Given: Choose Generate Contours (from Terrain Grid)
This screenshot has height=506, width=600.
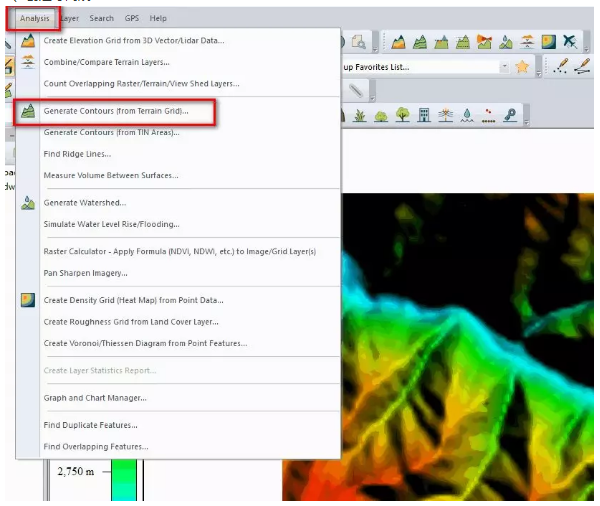Looking at the screenshot, I should click(116, 111).
